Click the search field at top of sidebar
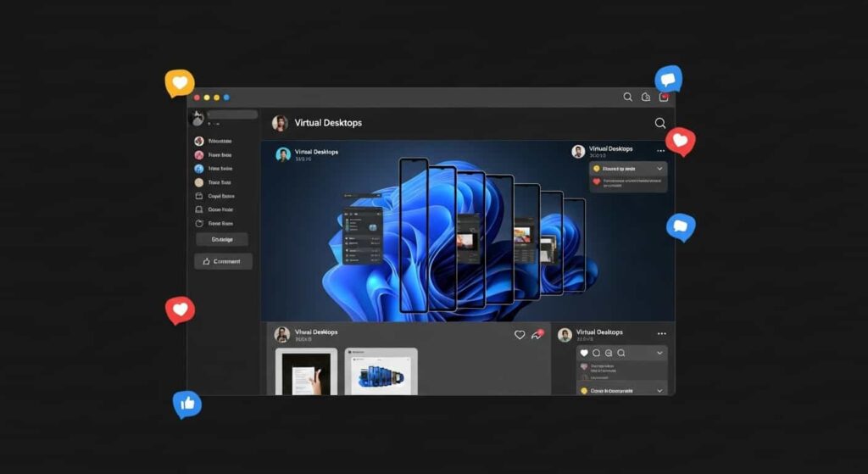This screenshot has height=474, width=868. 232,114
